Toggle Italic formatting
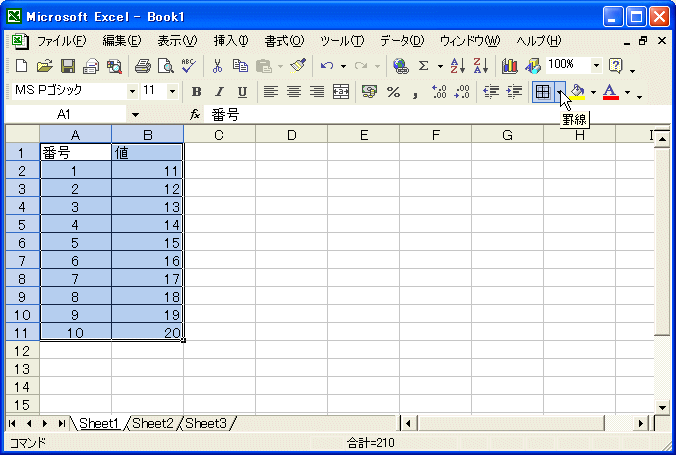Image resolution: width=676 pixels, height=455 pixels. [219, 92]
